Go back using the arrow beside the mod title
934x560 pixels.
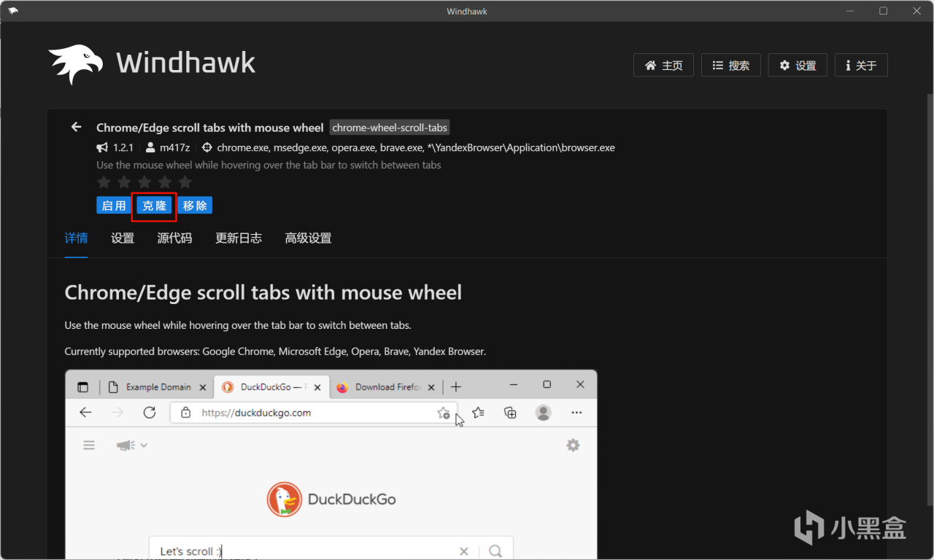76,128
